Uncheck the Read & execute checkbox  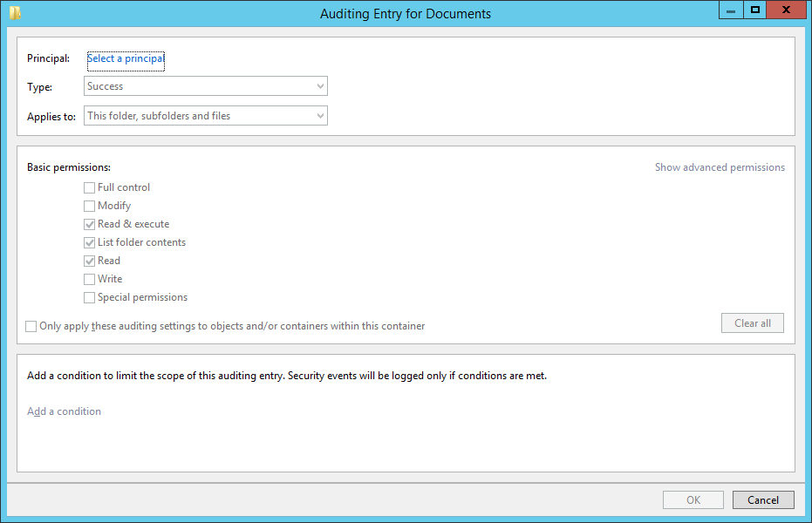coord(89,224)
